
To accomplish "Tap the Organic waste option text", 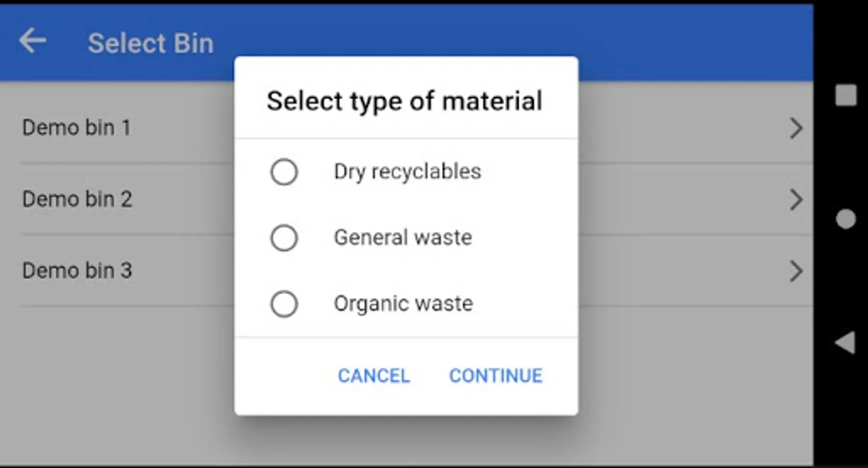I will tap(403, 304).
